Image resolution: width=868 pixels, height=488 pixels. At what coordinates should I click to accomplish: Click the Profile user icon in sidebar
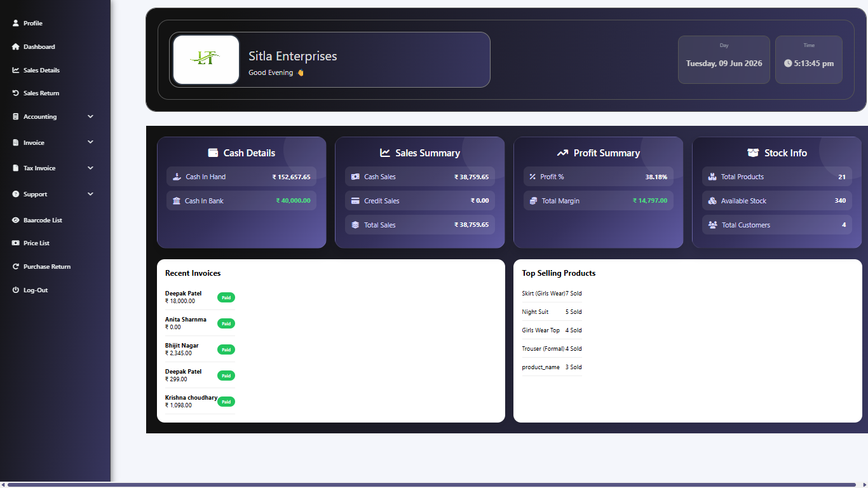[x=16, y=23]
